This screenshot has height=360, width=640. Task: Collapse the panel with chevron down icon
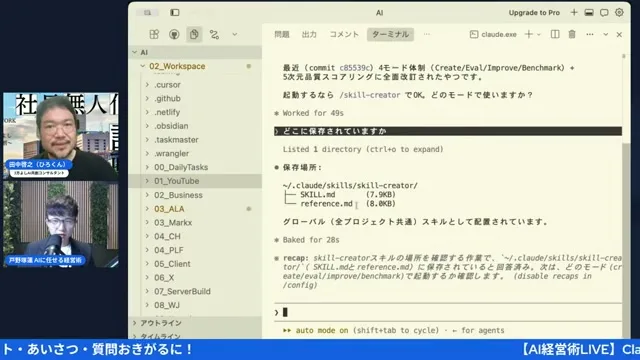(x=606, y=35)
